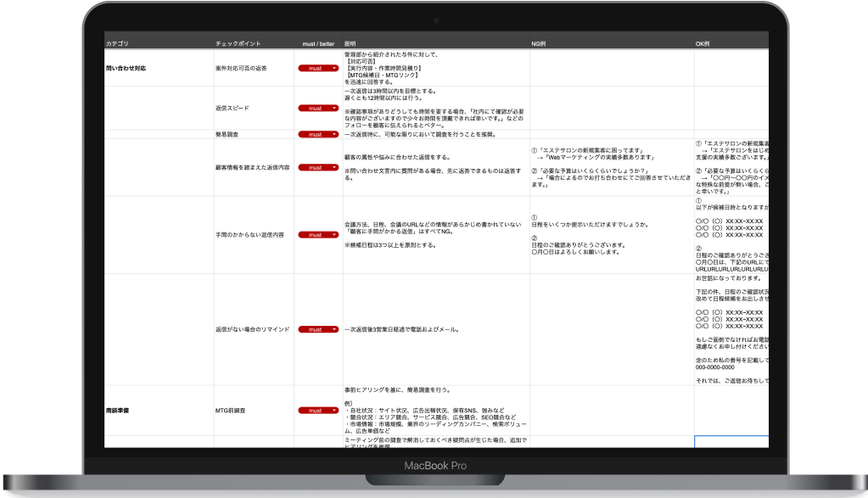Open the must dropdown for 案件対応可否の返答

[318, 67]
